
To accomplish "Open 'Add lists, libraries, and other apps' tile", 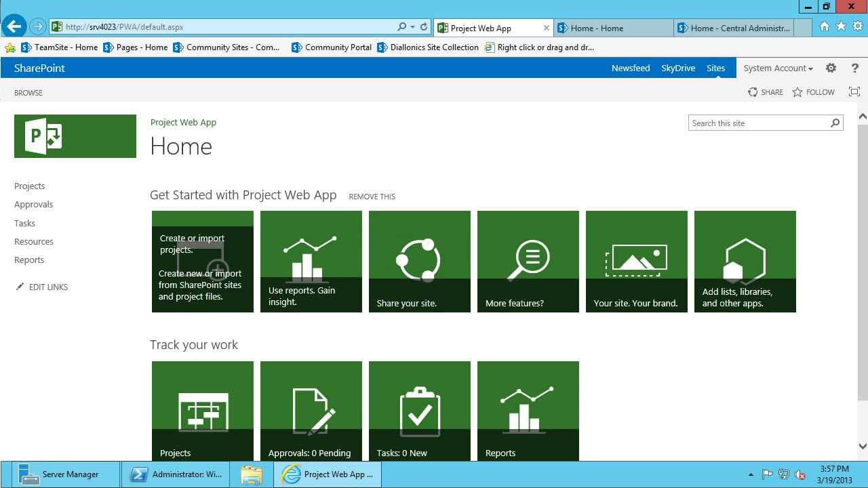I will 745,262.
